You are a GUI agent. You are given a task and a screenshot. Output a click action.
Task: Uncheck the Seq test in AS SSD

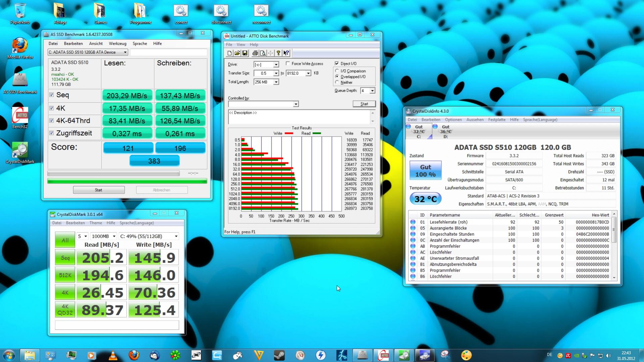(51, 95)
